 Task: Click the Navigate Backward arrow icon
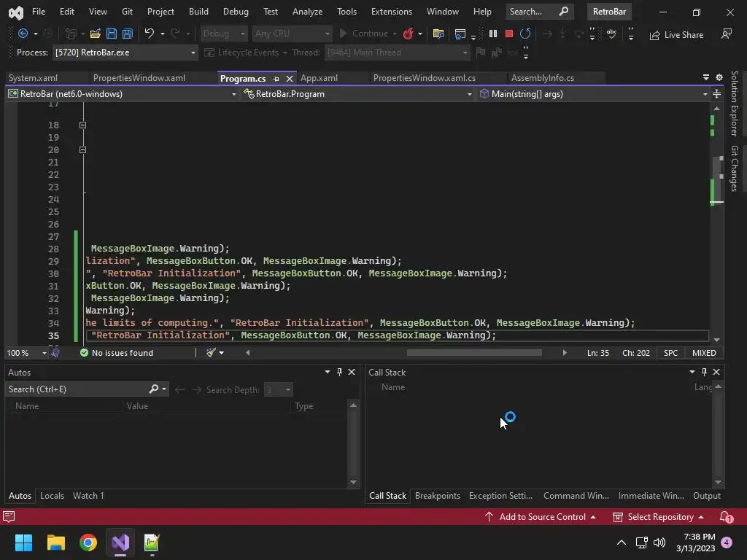(23, 34)
